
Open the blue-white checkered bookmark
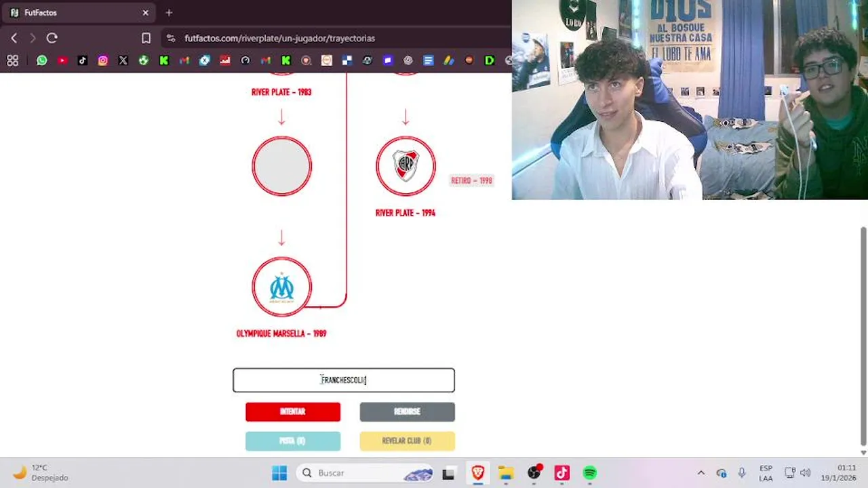pos(347,60)
